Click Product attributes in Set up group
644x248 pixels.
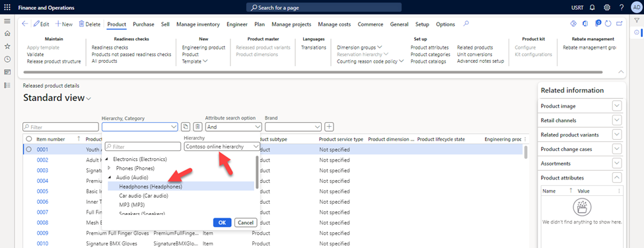[x=429, y=47]
